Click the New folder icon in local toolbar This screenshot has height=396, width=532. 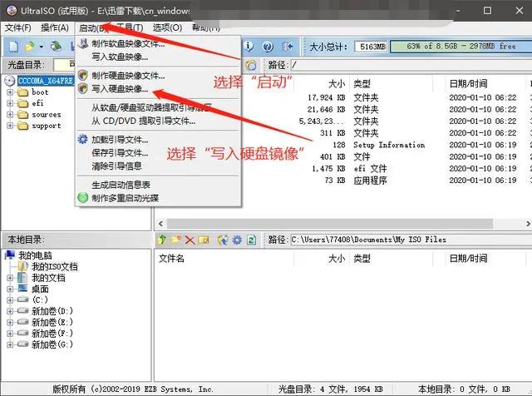click(x=175, y=240)
